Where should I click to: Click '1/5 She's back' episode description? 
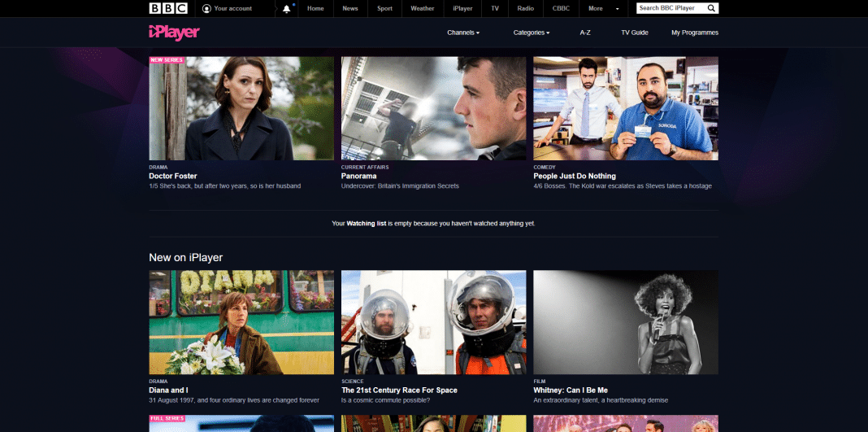point(225,186)
